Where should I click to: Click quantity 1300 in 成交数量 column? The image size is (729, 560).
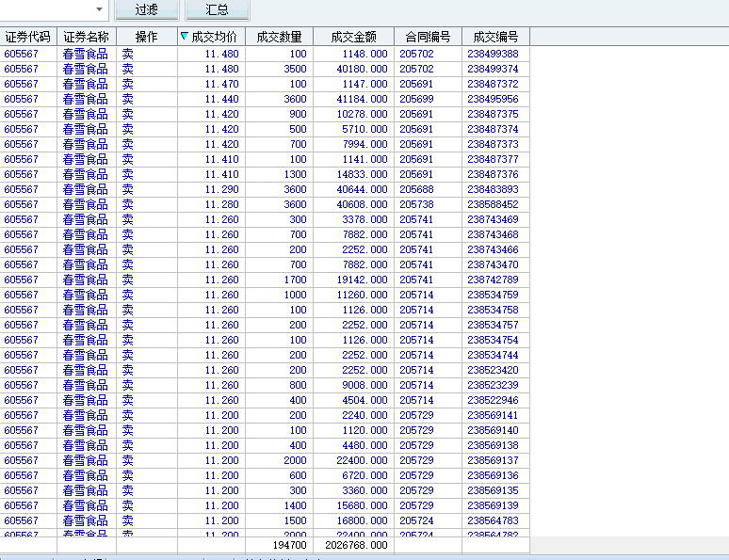[x=295, y=174]
